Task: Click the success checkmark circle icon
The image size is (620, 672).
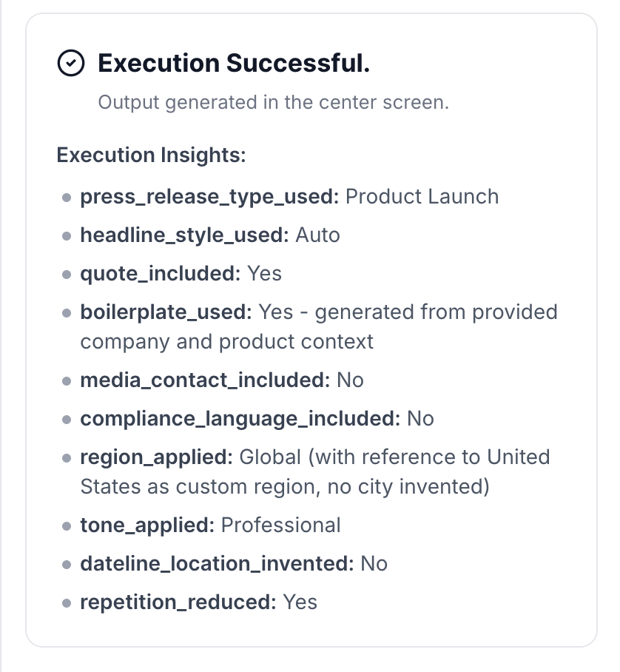Action: (70, 64)
